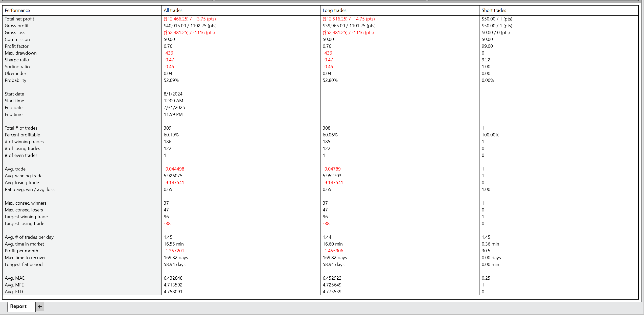This screenshot has height=315, width=644.
Task: Select the End time value 11:59 PM
Action: [x=173, y=114]
